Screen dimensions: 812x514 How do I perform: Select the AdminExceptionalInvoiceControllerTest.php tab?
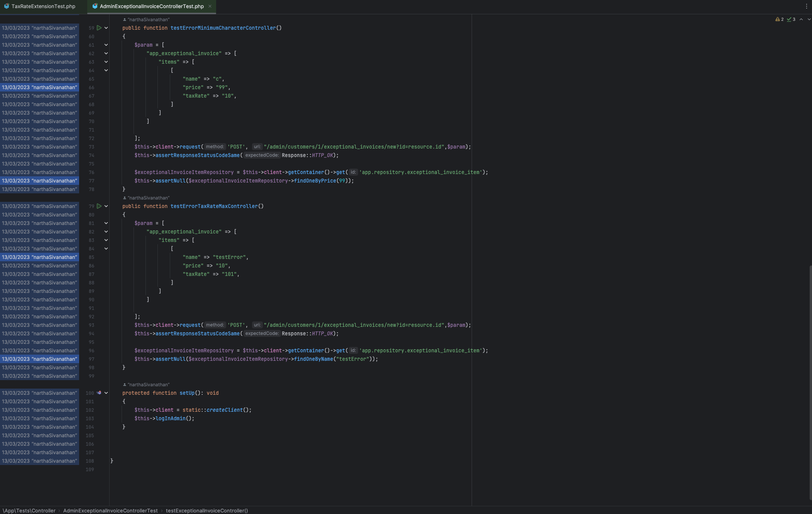coord(151,6)
